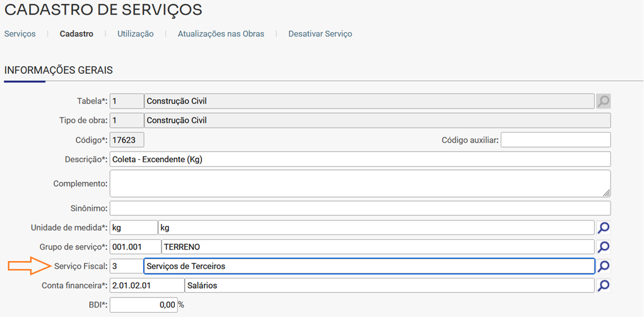644x317 pixels.
Task: Switch to the Serviços tab
Action: [x=20, y=34]
